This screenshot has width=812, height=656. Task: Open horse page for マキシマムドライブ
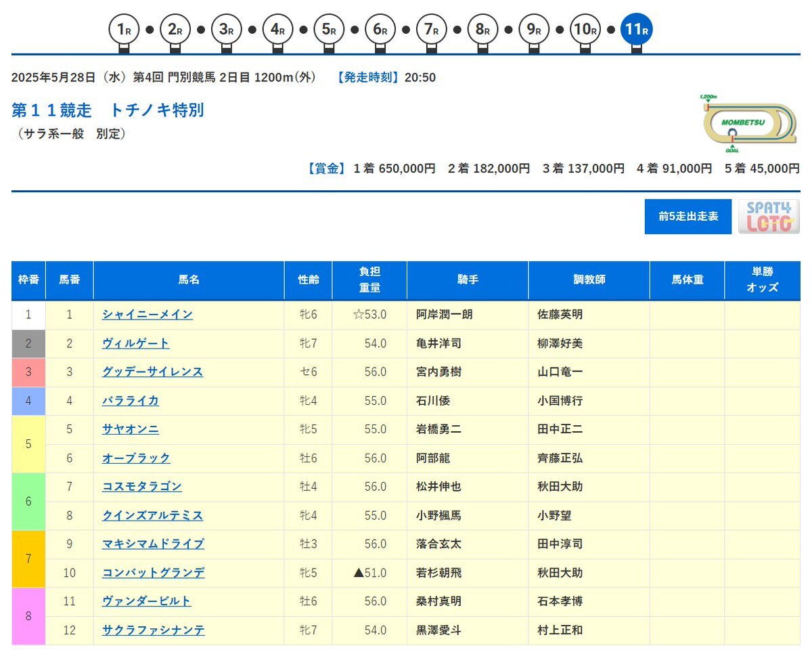(153, 544)
